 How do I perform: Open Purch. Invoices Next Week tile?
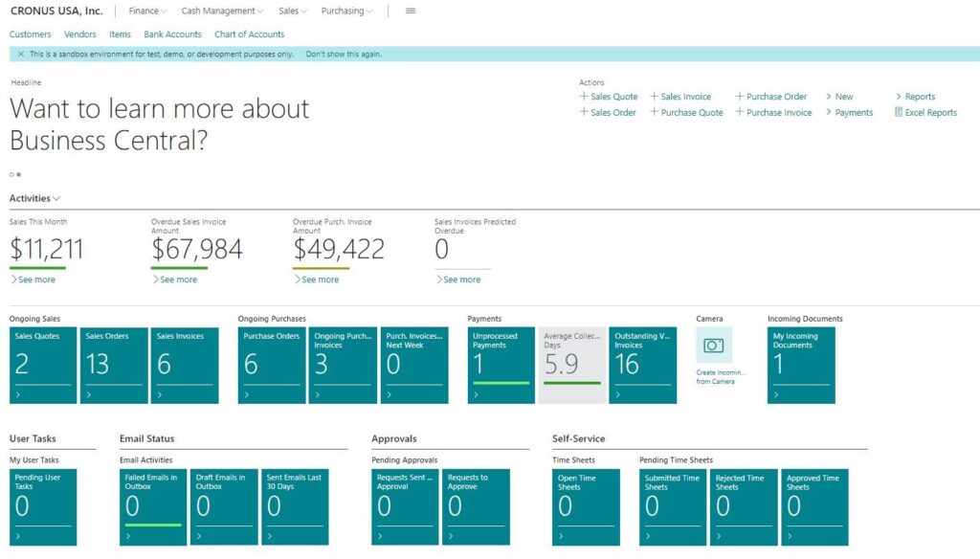[414, 365]
